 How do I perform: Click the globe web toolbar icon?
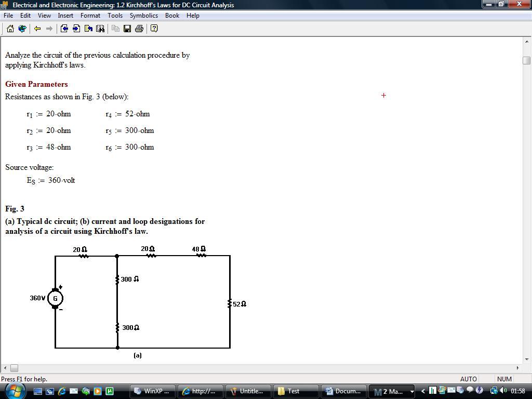(22, 29)
